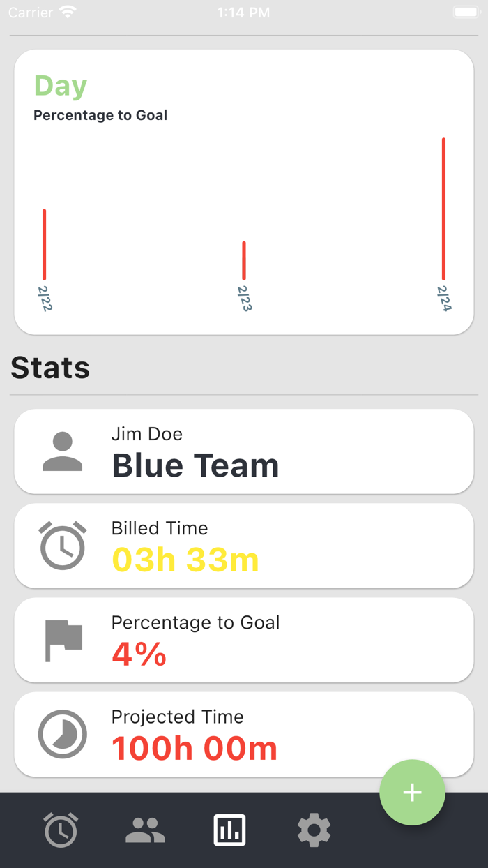Tap the 4% percentage value
488x868 pixels.
[x=139, y=654]
